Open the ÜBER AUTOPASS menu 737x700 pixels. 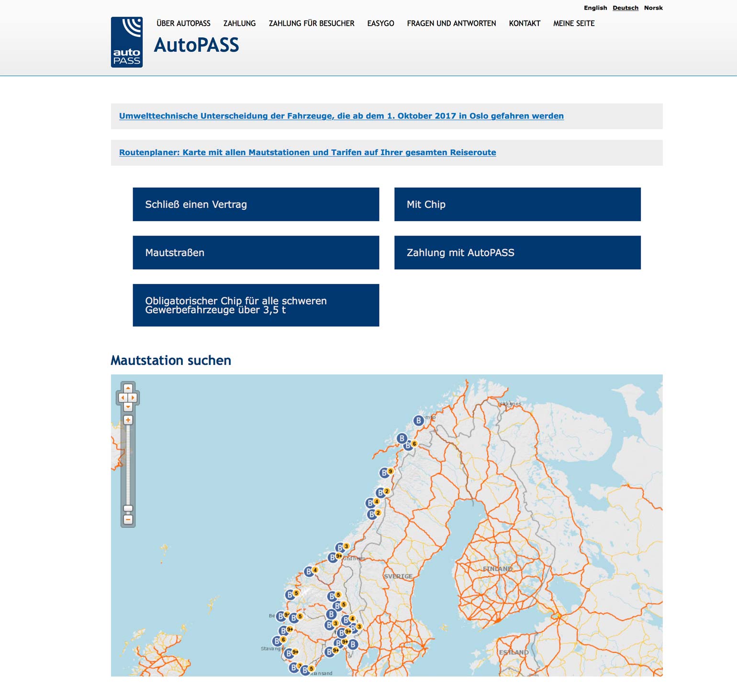pos(183,23)
